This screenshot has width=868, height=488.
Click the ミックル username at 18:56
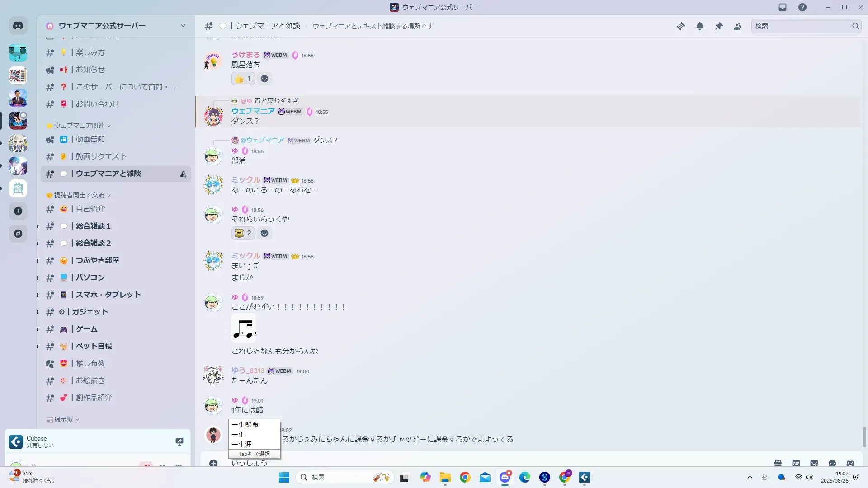tap(245, 180)
